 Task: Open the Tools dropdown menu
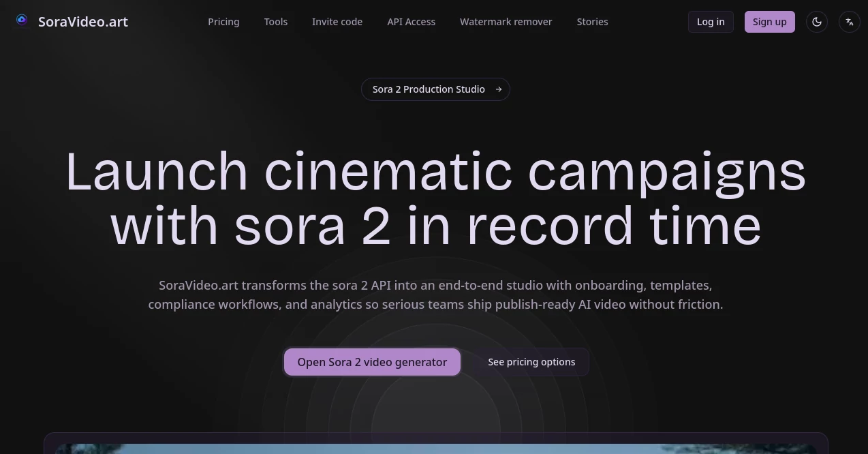click(275, 21)
